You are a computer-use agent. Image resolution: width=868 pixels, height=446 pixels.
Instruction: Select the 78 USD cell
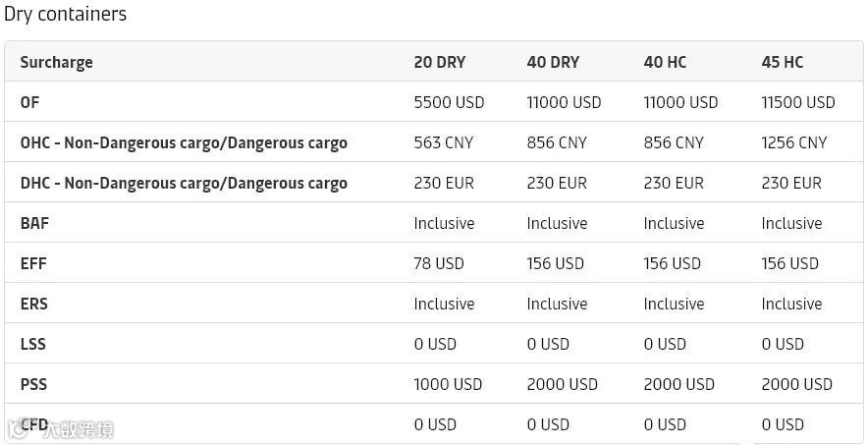coord(439,263)
